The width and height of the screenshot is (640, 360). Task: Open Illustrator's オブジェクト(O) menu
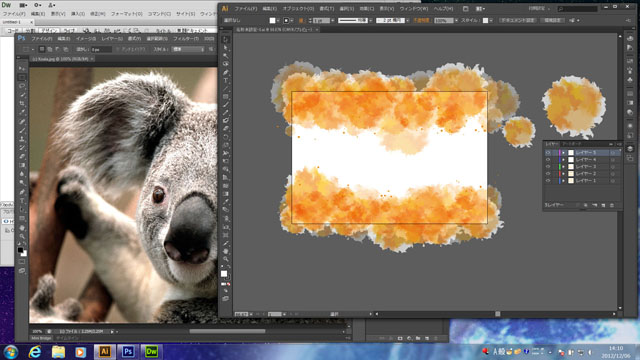click(x=298, y=9)
